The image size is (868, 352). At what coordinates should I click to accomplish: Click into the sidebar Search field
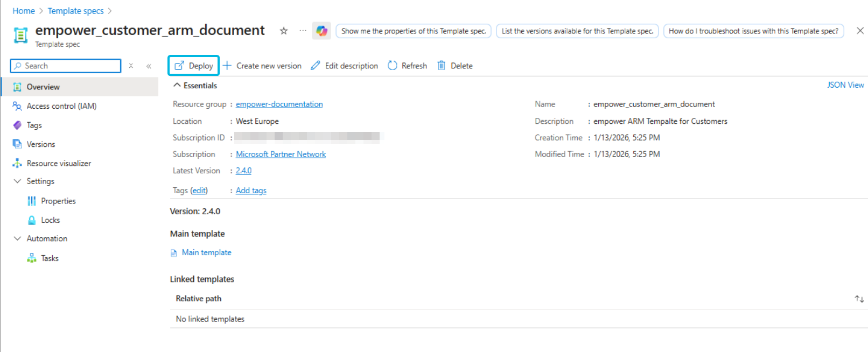pyautogui.click(x=66, y=66)
